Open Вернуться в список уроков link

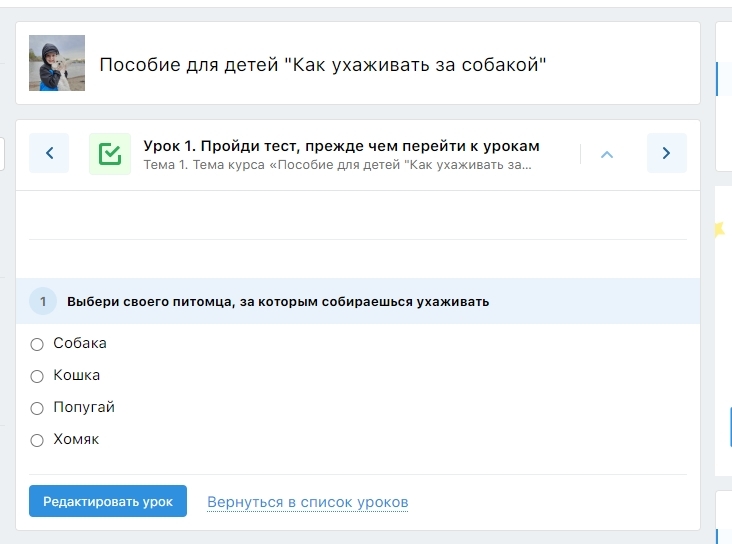(x=307, y=502)
